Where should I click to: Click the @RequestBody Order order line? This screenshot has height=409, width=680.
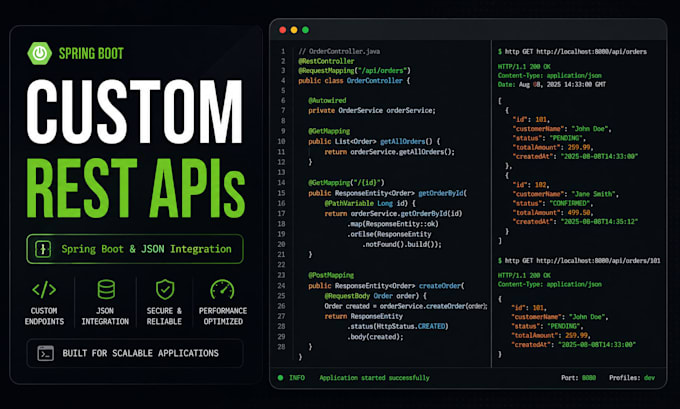click(375, 296)
